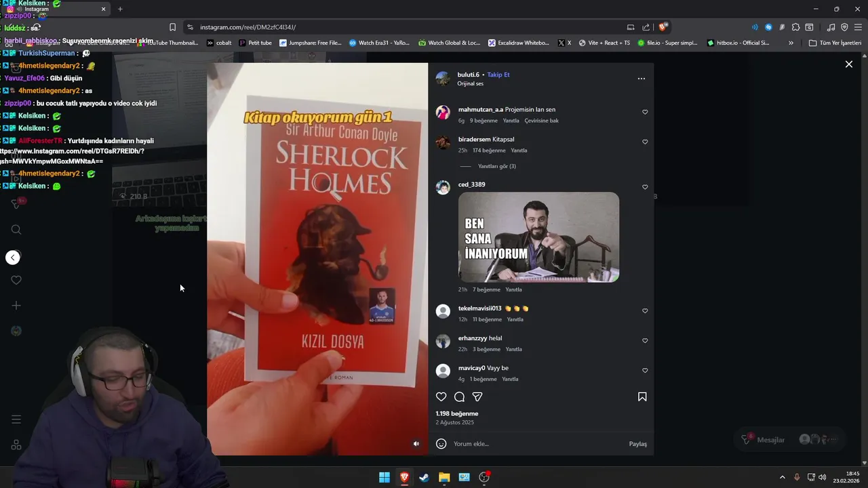Reply to biradersem's comment
The width and height of the screenshot is (868, 488).
coord(519,150)
